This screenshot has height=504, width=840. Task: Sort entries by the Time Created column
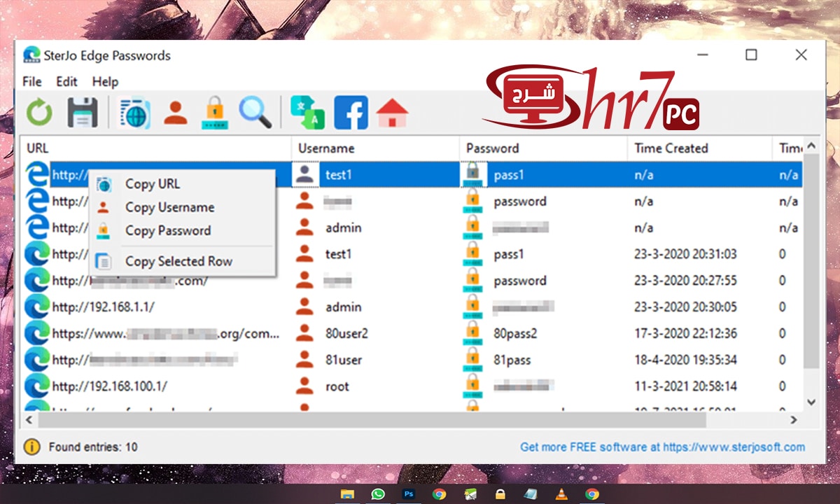tap(672, 148)
